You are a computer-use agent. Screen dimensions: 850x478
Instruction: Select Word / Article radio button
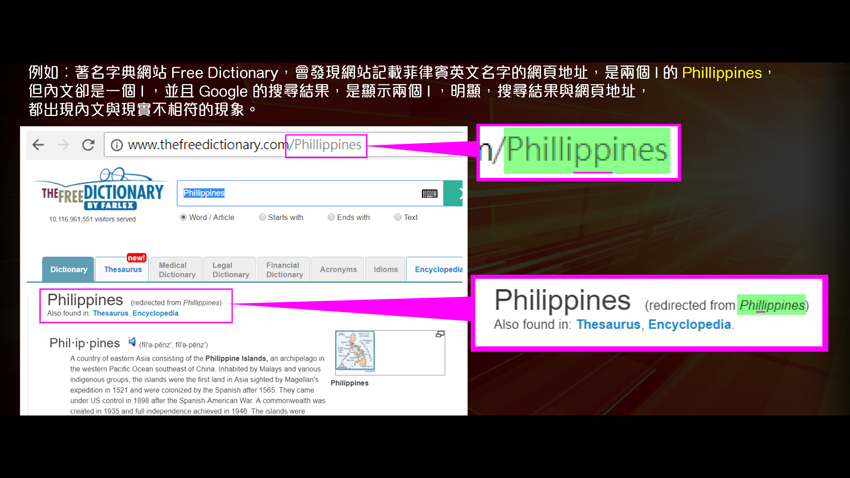click(x=183, y=217)
